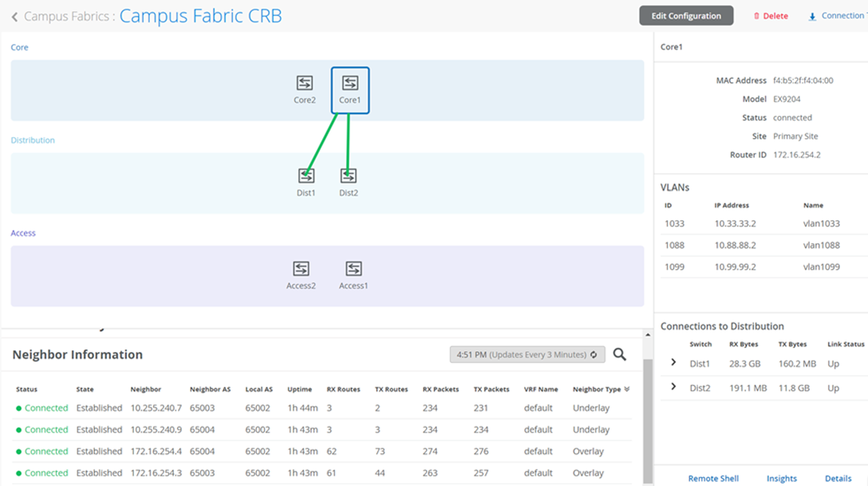Expand the Dist1 connection row
868x486 pixels.
click(673, 362)
